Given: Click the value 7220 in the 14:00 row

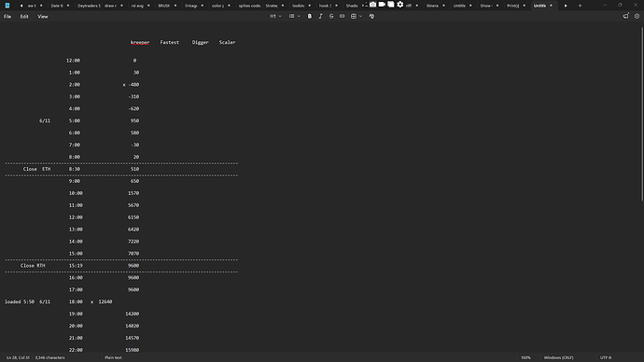Looking at the screenshot, I should tap(133, 242).
